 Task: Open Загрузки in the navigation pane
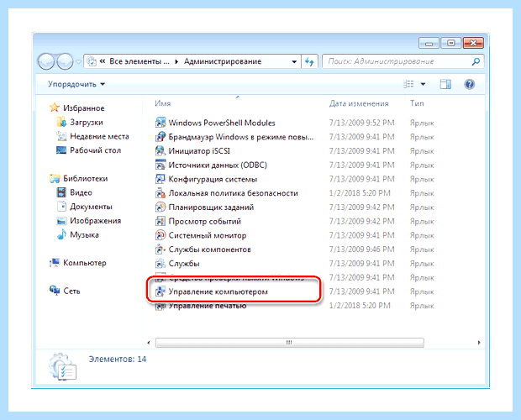[87, 122]
